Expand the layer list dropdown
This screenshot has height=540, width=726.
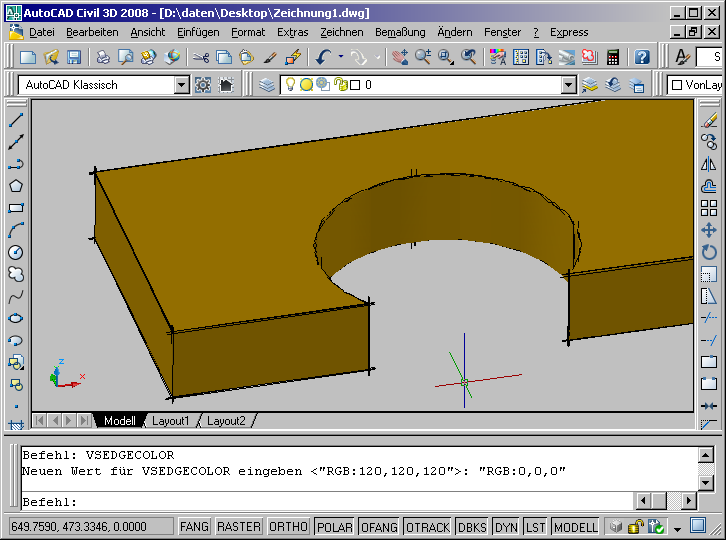click(568, 85)
